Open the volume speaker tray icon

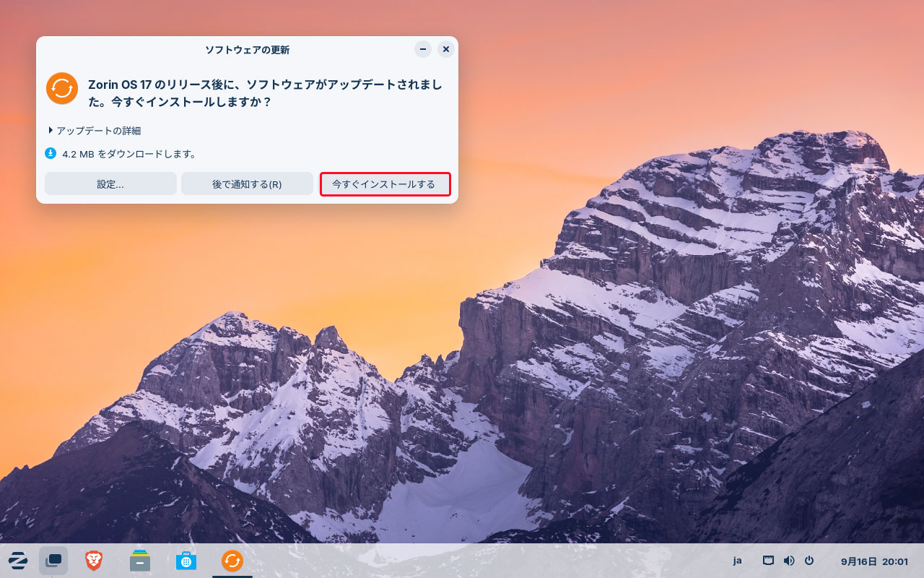point(789,561)
